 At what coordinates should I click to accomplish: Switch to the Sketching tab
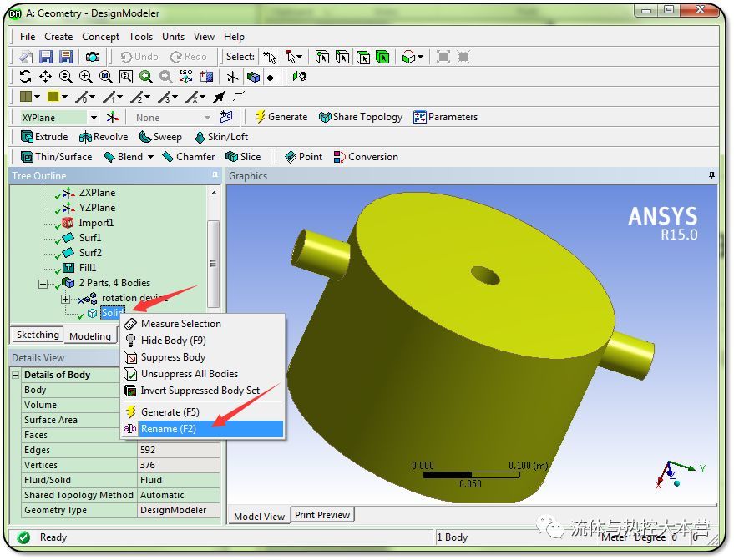tap(38, 335)
